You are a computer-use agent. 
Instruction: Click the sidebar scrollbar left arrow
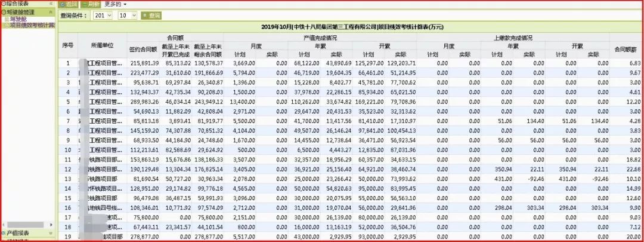(4, 225)
